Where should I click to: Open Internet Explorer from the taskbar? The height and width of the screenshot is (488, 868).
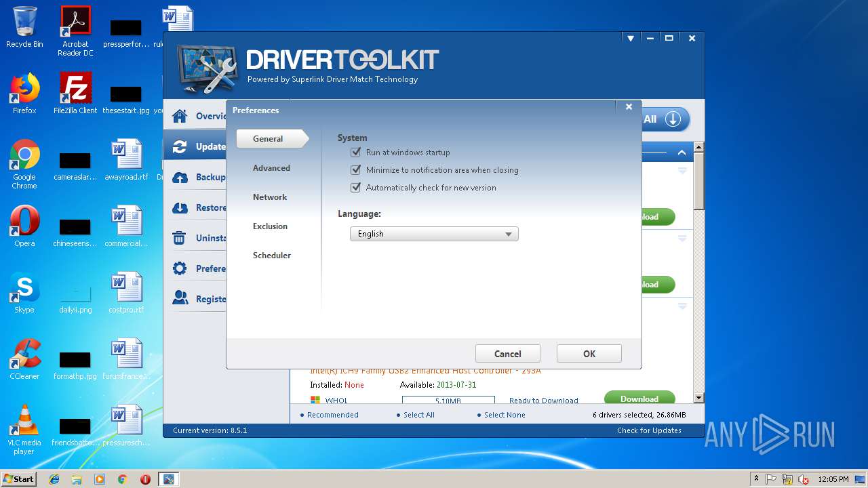[54, 479]
